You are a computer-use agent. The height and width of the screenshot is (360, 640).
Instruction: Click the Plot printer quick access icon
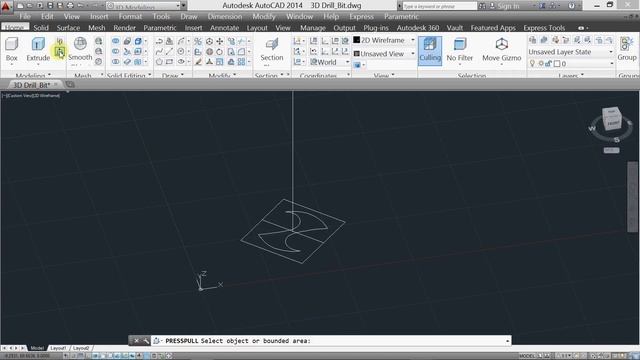70,6
